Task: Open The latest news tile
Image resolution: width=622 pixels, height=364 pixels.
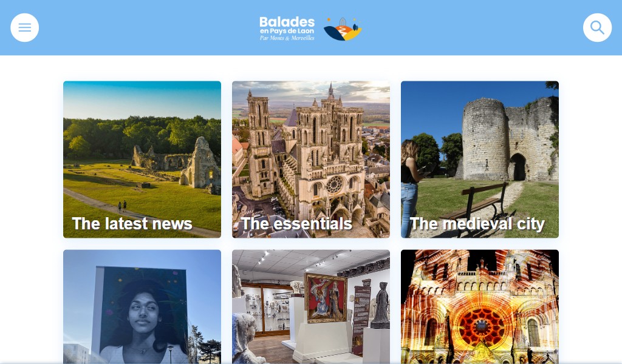Action: tap(142, 159)
